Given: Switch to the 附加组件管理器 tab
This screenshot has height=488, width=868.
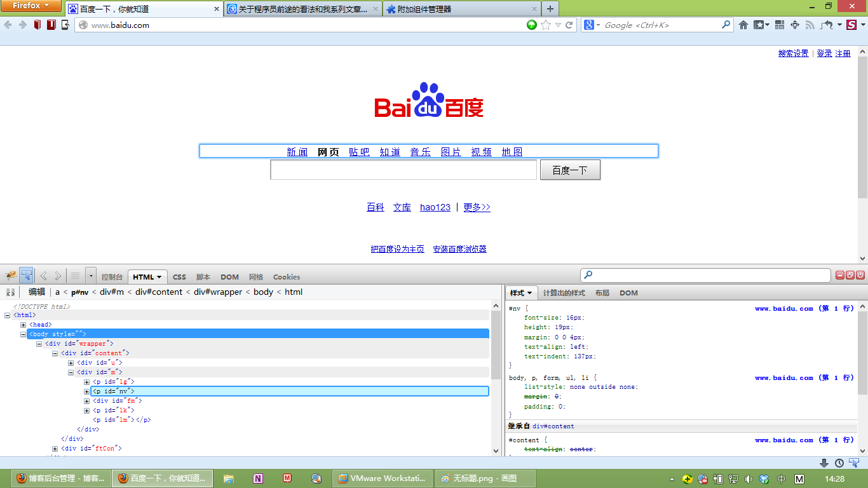Looking at the screenshot, I should [461, 9].
